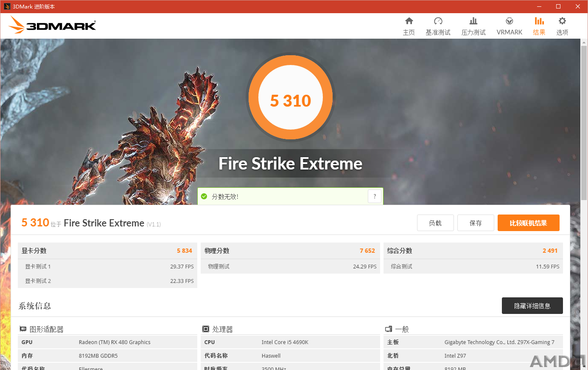This screenshot has width=588, height=370.
Task: Click 主板 row Gigabyte Z97X-Gaming 7
Action: 473,342
